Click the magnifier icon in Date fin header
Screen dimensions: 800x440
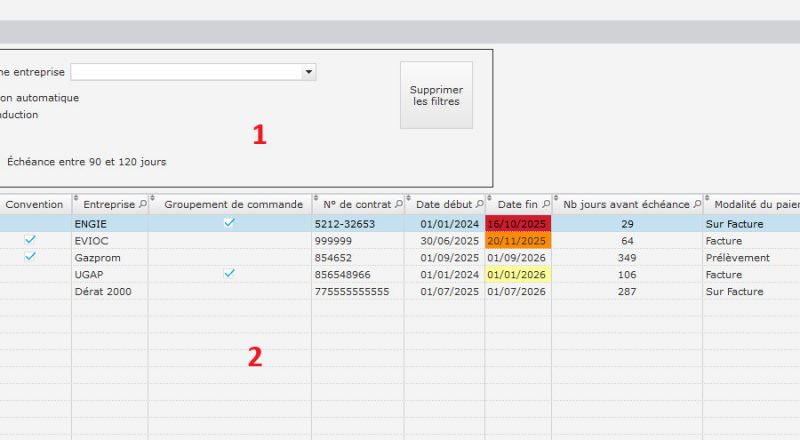click(x=544, y=204)
